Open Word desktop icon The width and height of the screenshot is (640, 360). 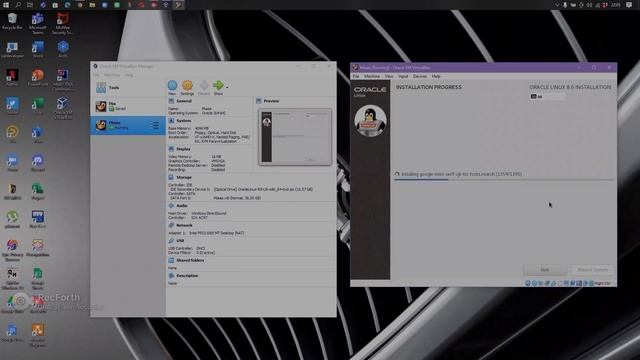click(x=38, y=49)
